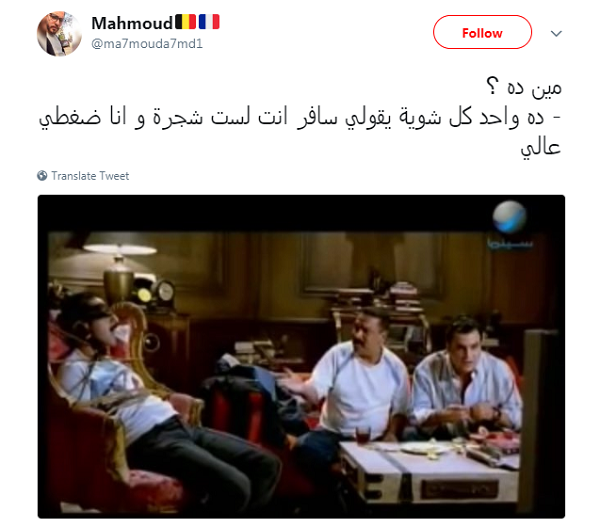The height and width of the screenshot is (527, 600).
Task: Click the Belgian flag emoji after Mahmoud
Action: tap(186, 22)
